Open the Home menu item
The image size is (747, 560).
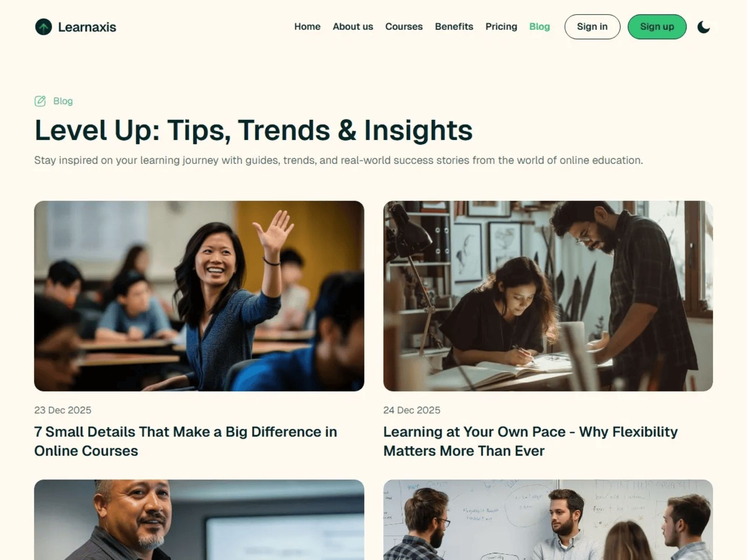[x=307, y=27]
